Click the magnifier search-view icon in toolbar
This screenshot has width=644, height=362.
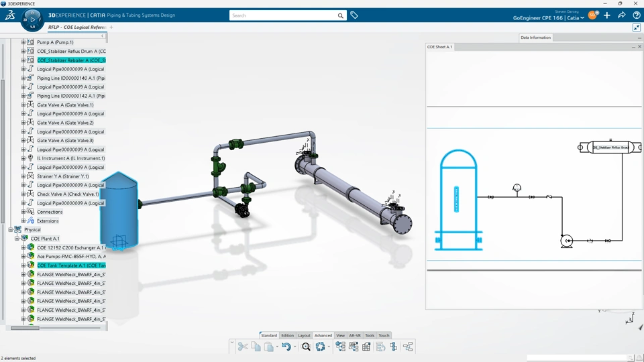(x=306, y=347)
